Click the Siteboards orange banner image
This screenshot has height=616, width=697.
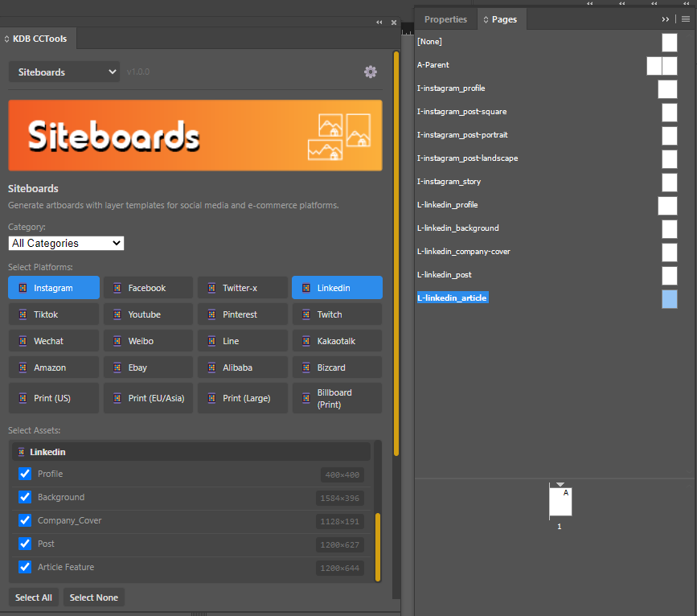tap(195, 135)
